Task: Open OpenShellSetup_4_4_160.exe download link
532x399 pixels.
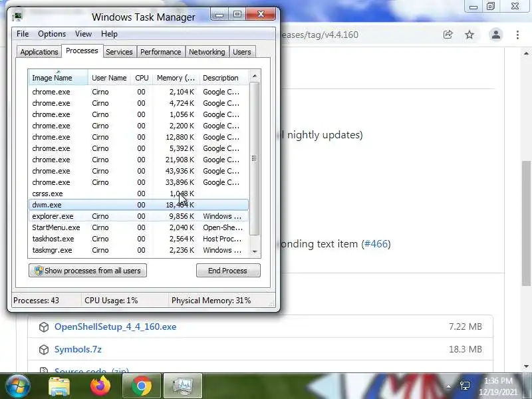Action: pos(115,327)
